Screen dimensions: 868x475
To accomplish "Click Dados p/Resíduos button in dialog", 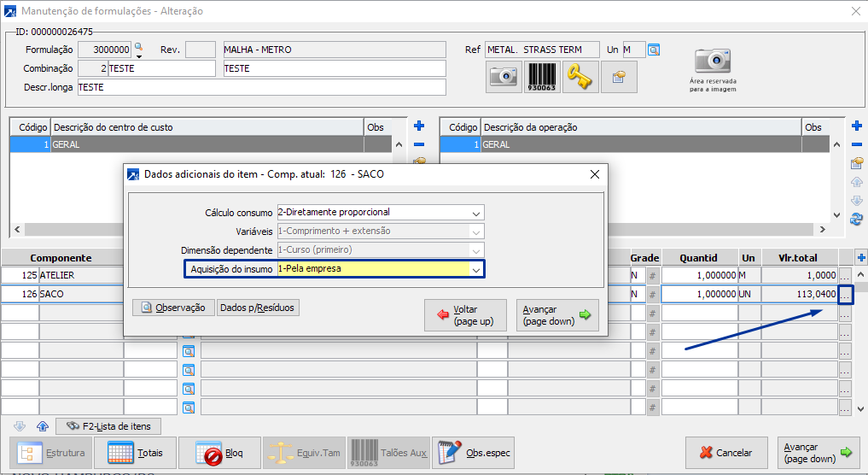I will click(258, 308).
